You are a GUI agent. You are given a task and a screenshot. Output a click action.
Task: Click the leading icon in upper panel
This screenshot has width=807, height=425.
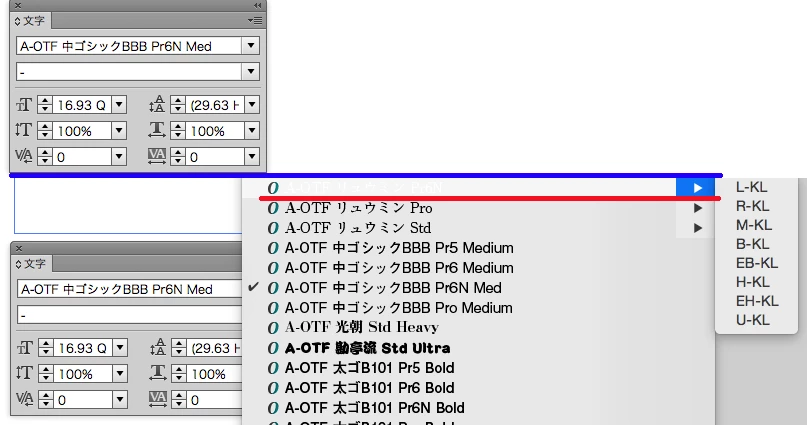157,104
